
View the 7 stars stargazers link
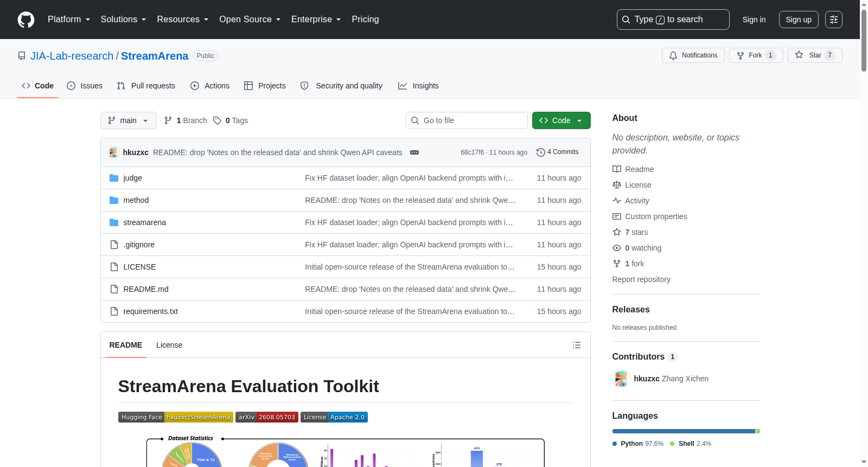630,232
